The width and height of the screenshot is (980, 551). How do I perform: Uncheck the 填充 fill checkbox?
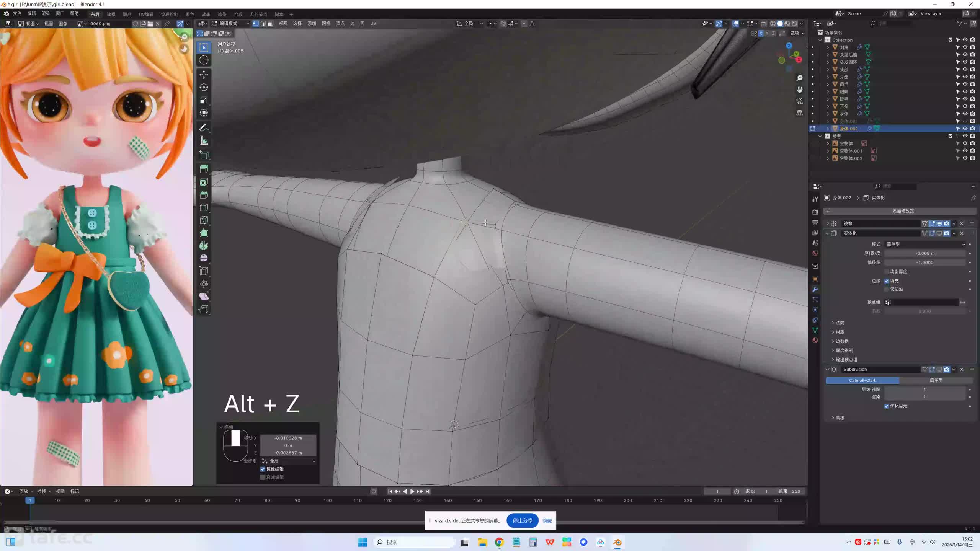[x=887, y=280]
